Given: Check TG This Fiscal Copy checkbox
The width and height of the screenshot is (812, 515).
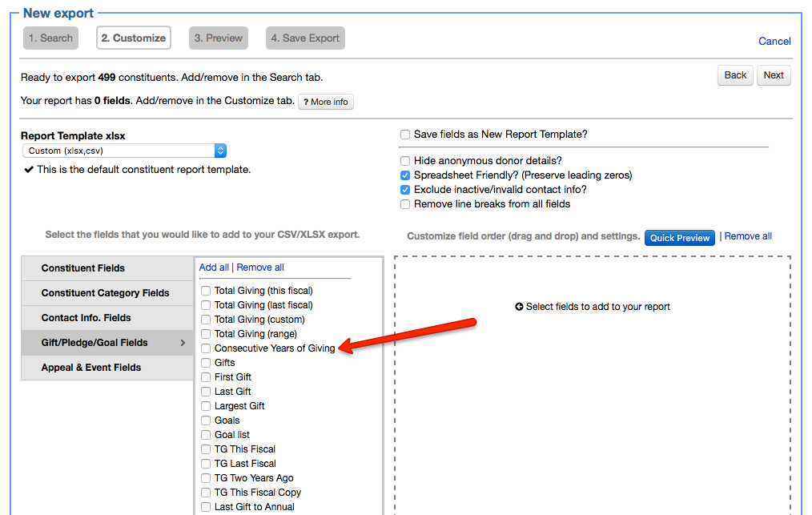Looking at the screenshot, I should pyautogui.click(x=206, y=493).
